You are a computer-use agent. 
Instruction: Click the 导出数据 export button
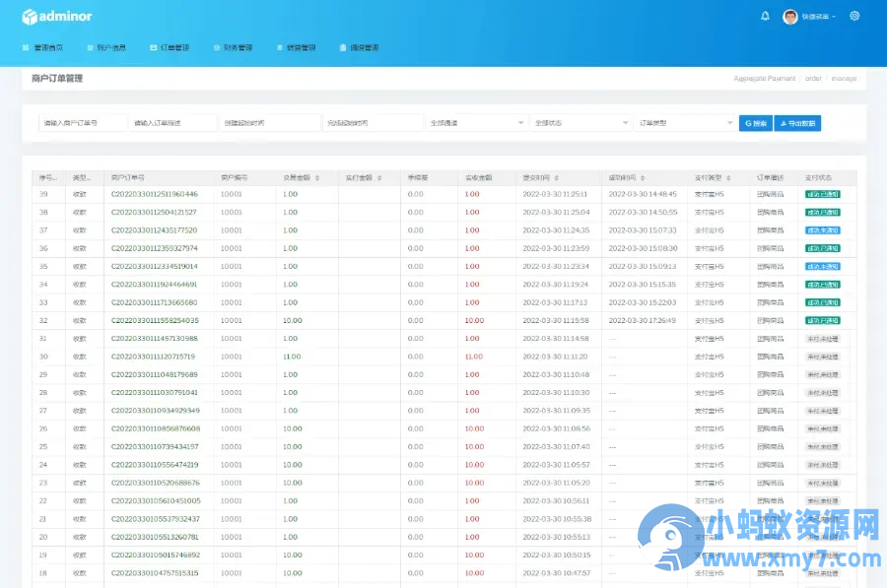(x=797, y=123)
